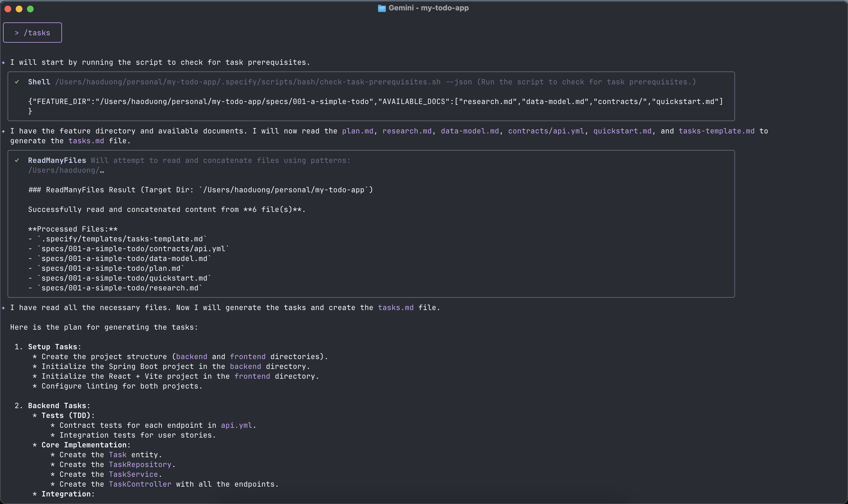The width and height of the screenshot is (848, 504).
Task: Click the tasks-template.md purple reference
Action: click(716, 131)
